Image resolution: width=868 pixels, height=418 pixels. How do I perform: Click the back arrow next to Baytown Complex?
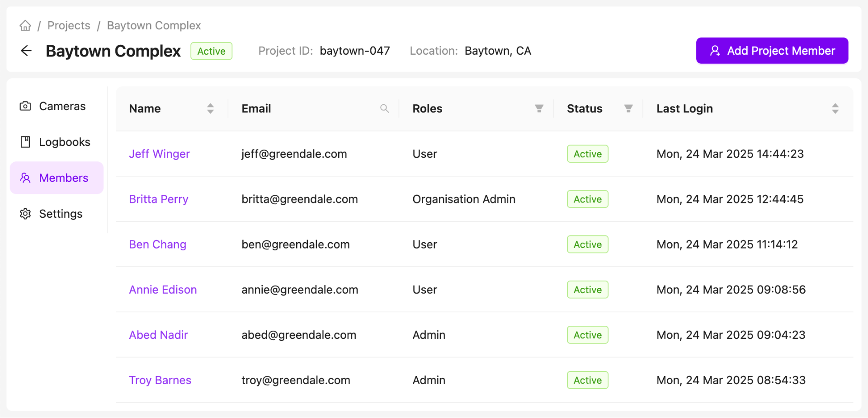pos(26,51)
